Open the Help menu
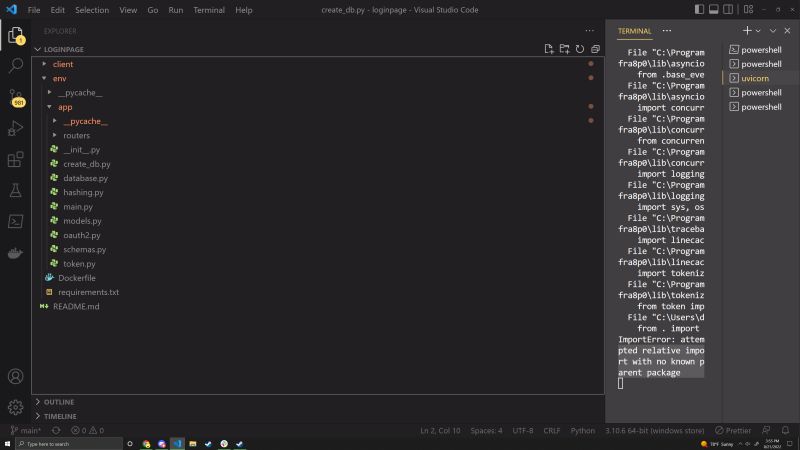Image resolution: width=800 pixels, height=450 pixels. point(243,10)
